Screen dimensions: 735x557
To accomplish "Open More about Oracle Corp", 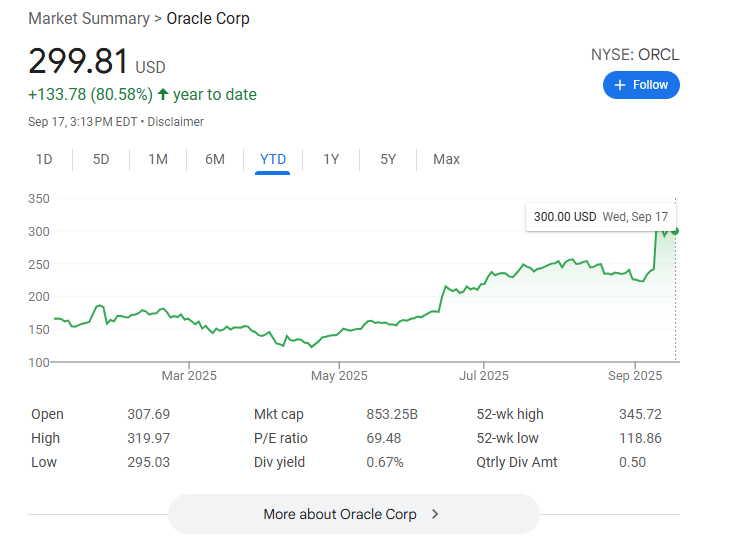I will coord(354,514).
